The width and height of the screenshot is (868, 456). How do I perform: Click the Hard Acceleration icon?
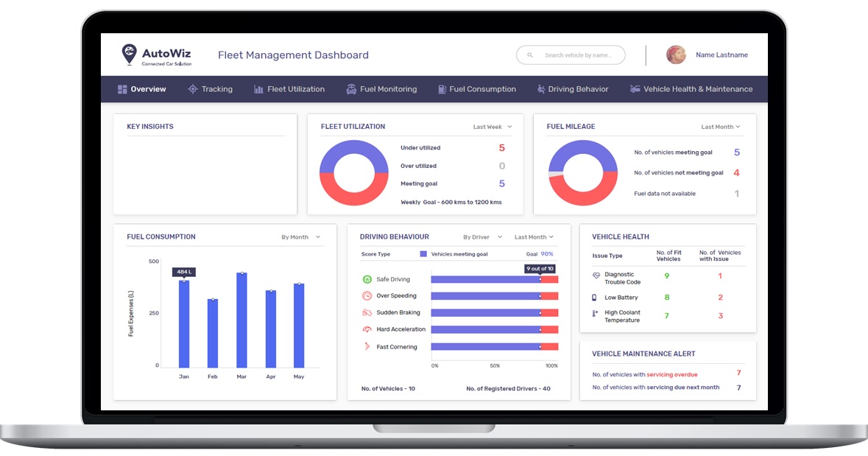coord(367,329)
